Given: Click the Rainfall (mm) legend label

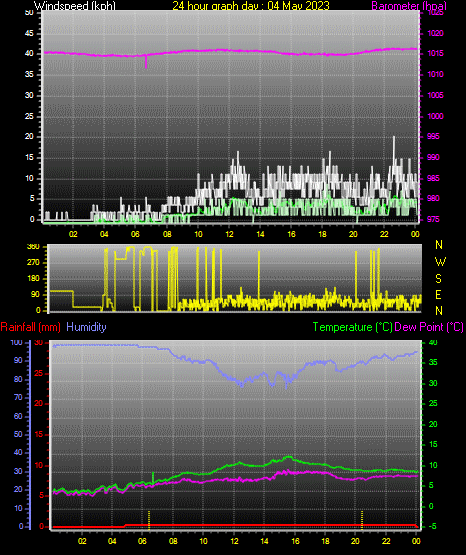Looking at the screenshot, I should point(30,327).
